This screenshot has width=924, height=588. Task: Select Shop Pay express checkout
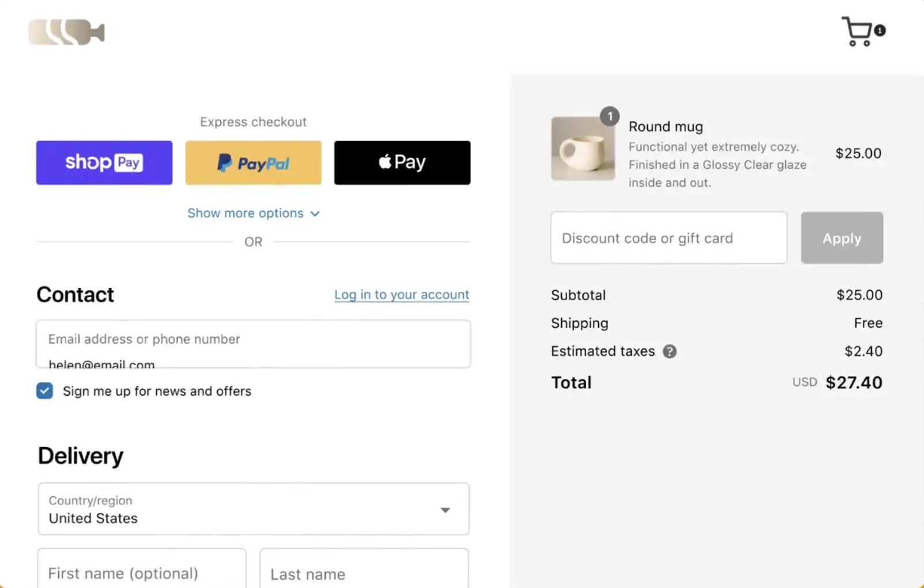[x=104, y=162]
